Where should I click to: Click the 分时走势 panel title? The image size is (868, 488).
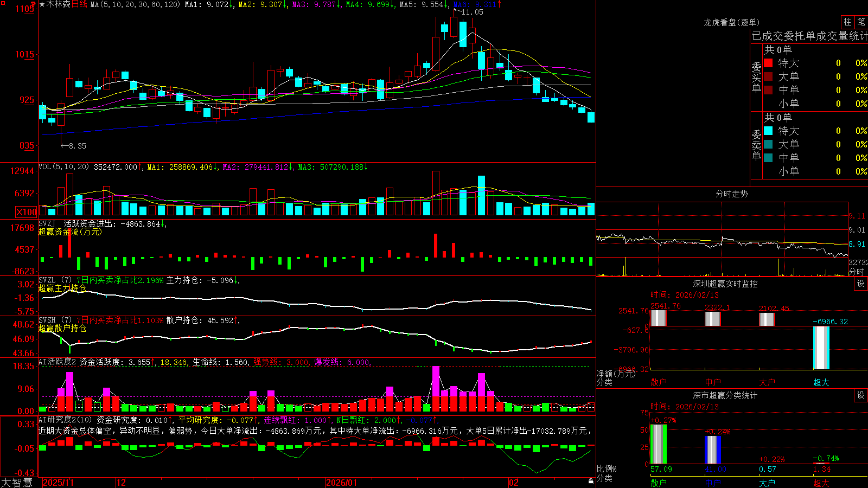(731, 194)
